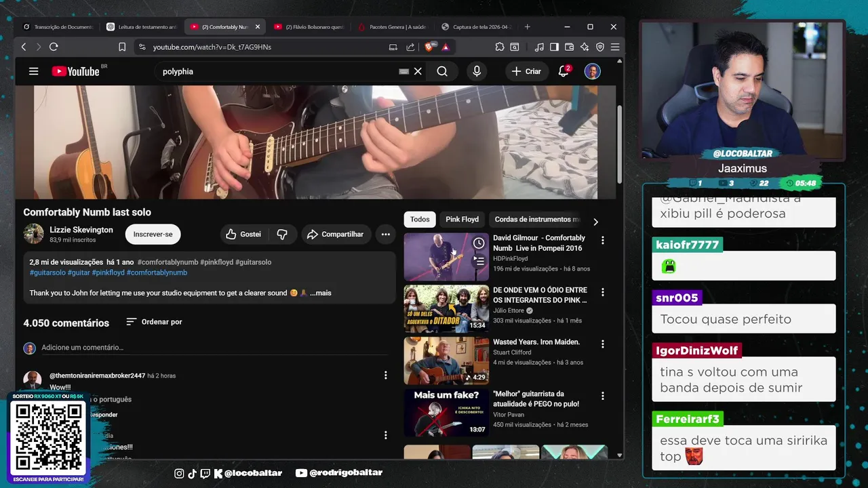Open YouTube notifications bell
The width and height of the screenshot is (868, 488).
(x=564, y=71)
